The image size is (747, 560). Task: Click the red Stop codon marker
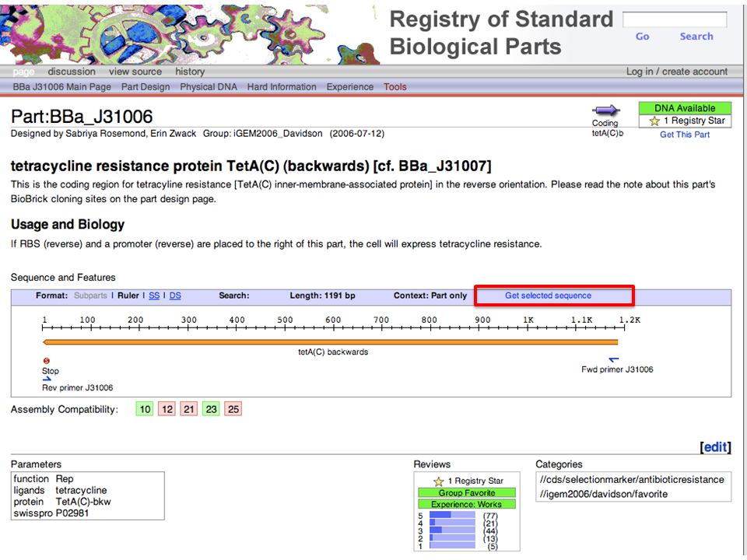coord(46,361)
